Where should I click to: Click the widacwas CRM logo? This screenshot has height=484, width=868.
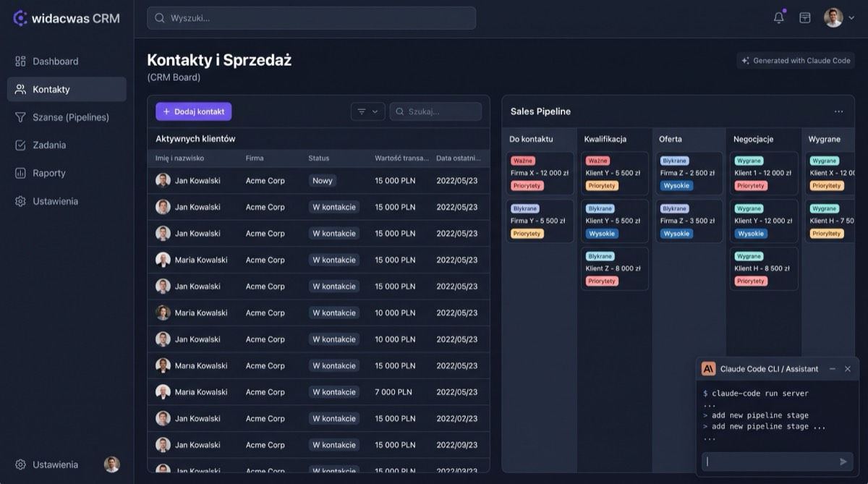coord(67,18)
